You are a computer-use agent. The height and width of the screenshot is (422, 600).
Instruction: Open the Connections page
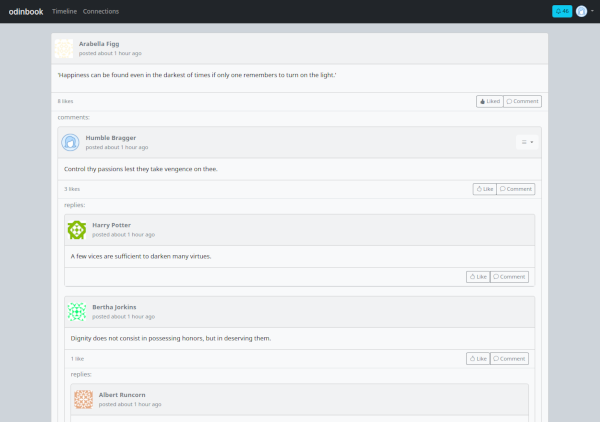click(101, 11)
